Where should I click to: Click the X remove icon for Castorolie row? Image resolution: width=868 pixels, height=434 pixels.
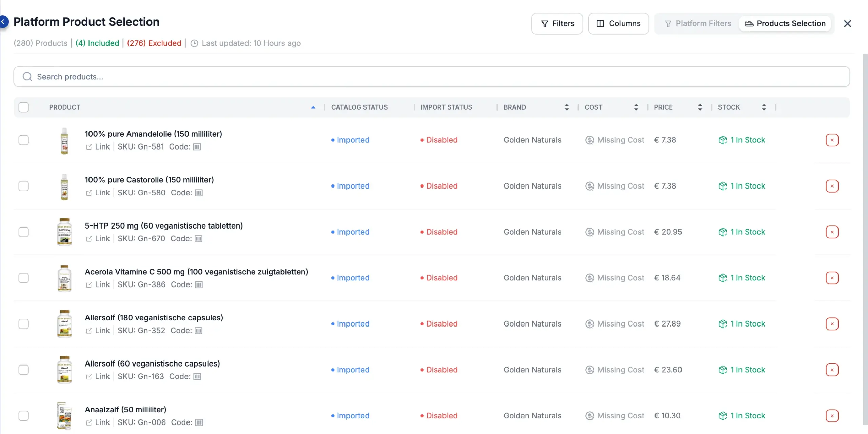click(x=832, y=186)
